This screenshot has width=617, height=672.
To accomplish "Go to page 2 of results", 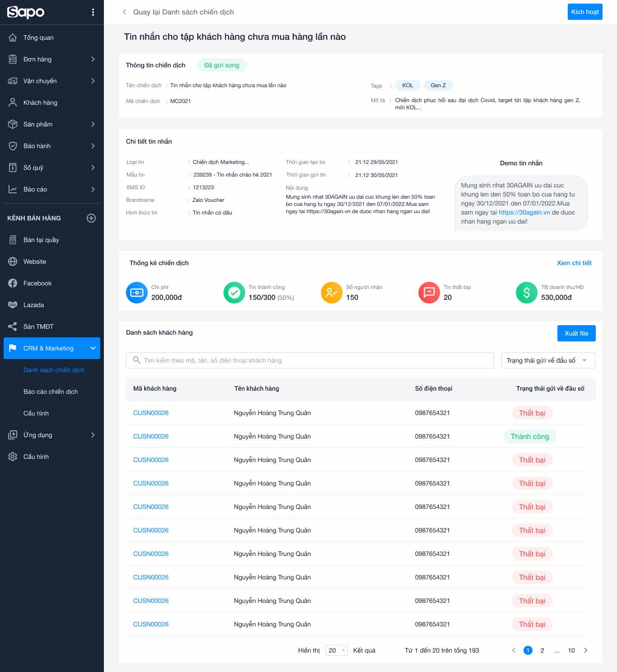I will point(542,650).
